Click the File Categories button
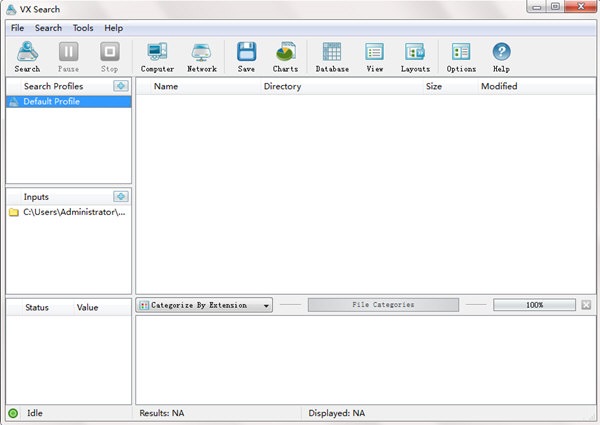Viewport: 600px width, 425px height. [x=383, y=305]
